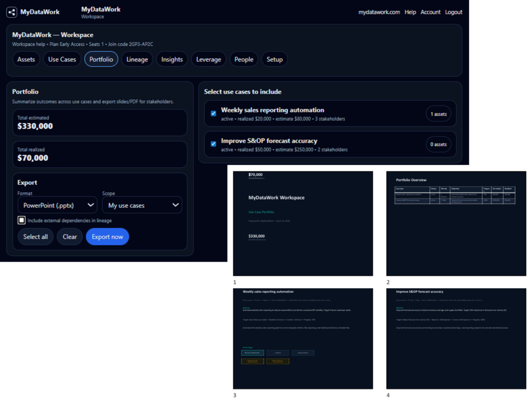The height and width of the screenshot is (400, 532).
Task: Open the Scope dropdown set to My use cases
Action: click(142, 204)
